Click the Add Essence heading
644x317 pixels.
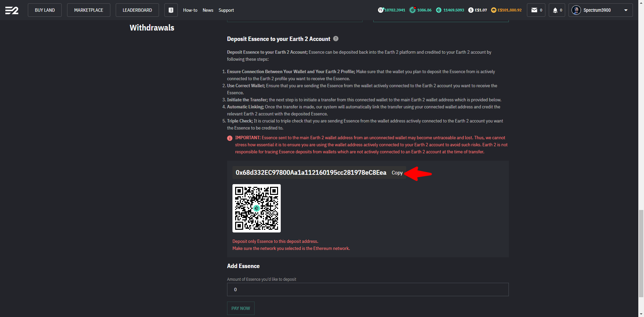(x=243, y=266)
